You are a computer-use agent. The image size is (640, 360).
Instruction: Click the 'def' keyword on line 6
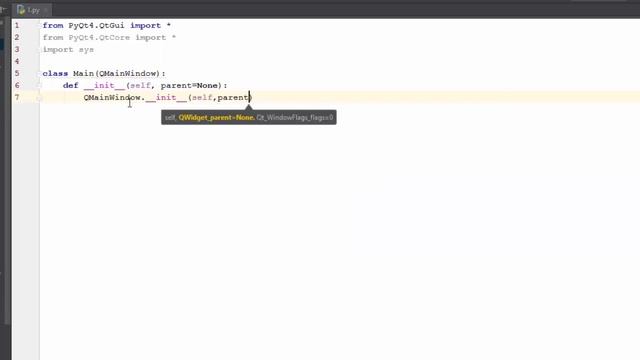pos(71,86)
